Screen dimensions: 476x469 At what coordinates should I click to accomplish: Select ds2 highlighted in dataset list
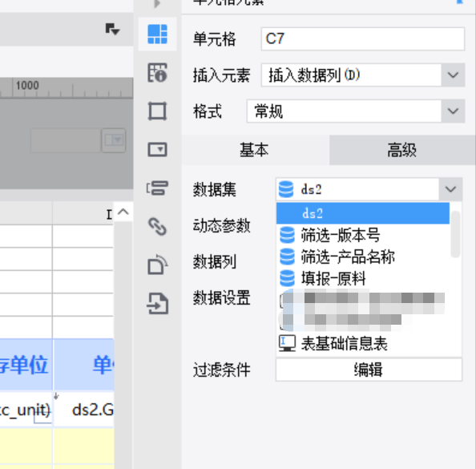tap(363, 213)
